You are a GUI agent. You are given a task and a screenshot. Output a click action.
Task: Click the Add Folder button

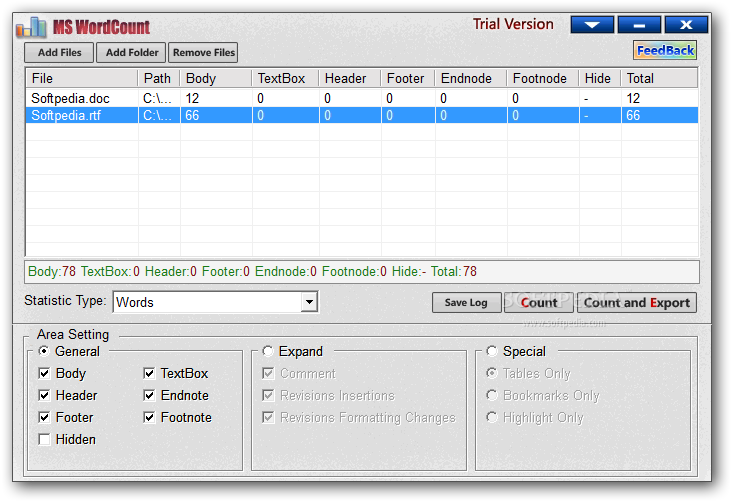click(132, 52)
